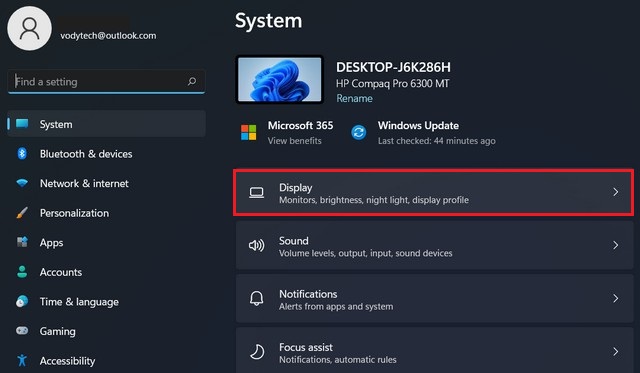Navigate to Apps settings

[107, 242]
